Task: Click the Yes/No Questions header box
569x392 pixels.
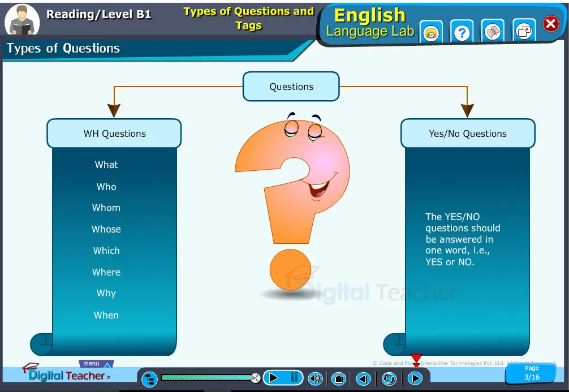Action: click(x=468, y=133)
